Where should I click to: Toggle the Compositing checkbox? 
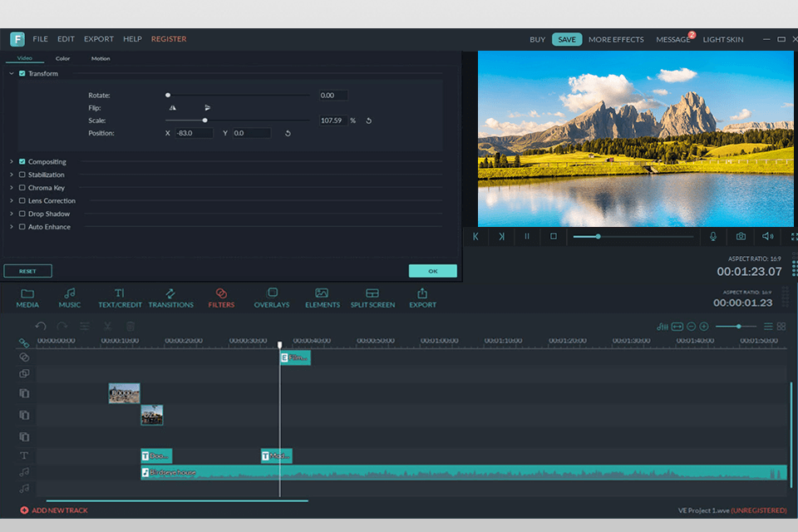tap(22, 161)
